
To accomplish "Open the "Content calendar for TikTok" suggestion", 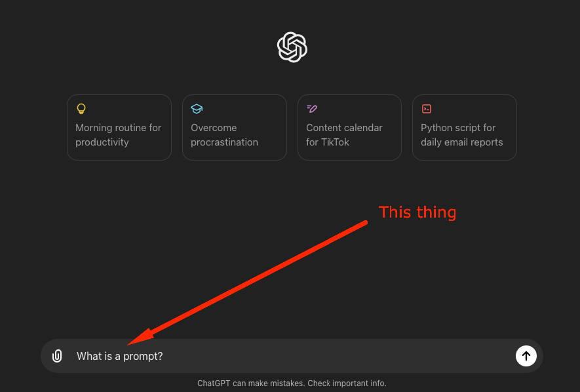I will pyautogui.click(x=349, y=134).
